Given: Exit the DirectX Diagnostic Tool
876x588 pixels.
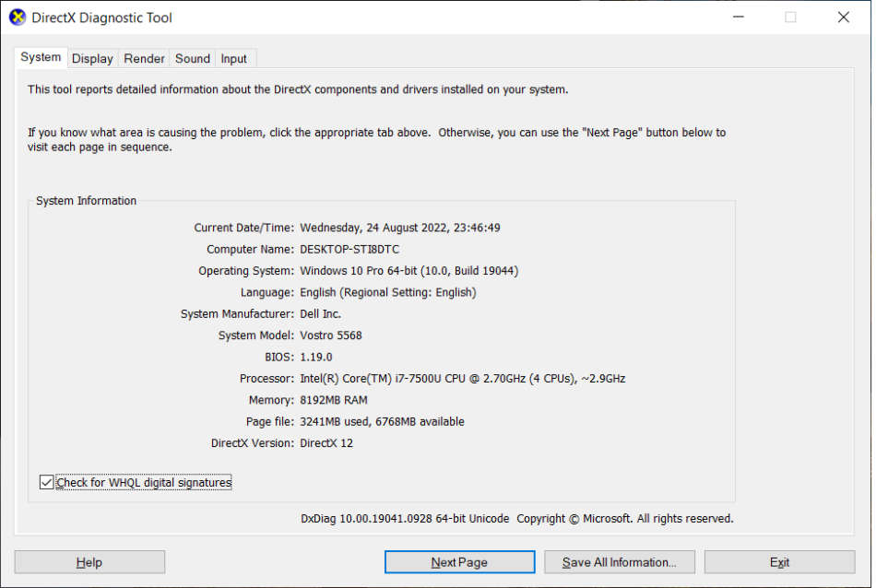Looking at the screenshot, I should [x=779, y=561].
